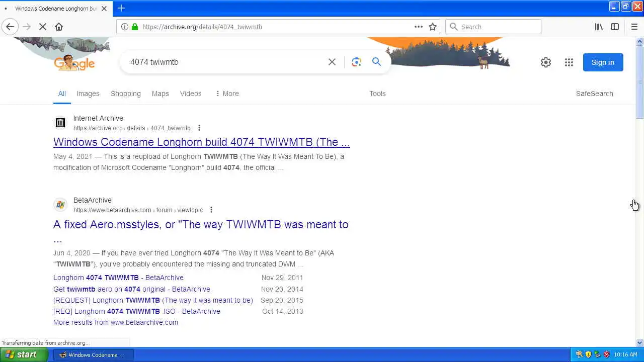This screenshot has width=644, height=362.
Task: Open the Firefox Home page icon
Action: tap(59, 27)
